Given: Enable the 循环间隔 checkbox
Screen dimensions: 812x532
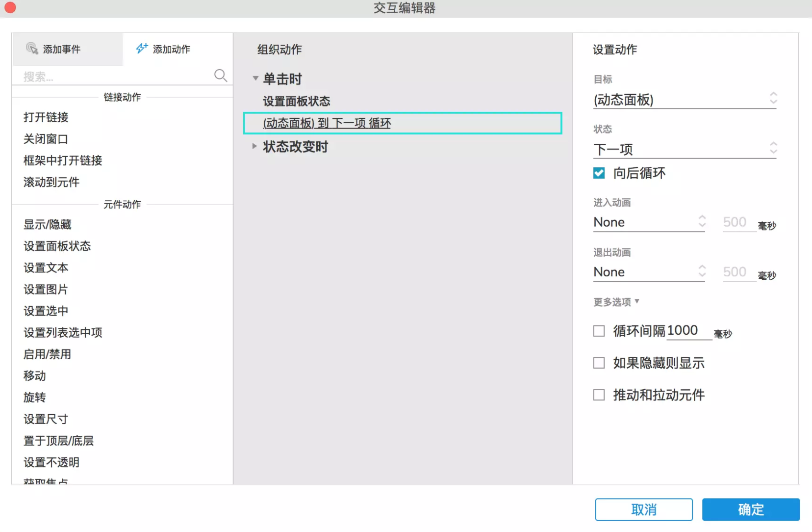Looking at the screenshot, I should (x=599, y=331).
